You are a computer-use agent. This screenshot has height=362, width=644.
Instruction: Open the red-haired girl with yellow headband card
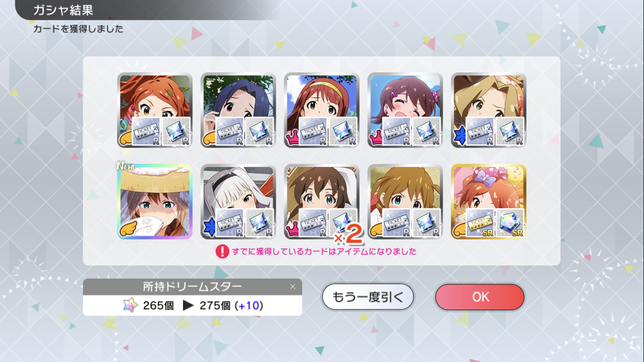tap(322, 110)
